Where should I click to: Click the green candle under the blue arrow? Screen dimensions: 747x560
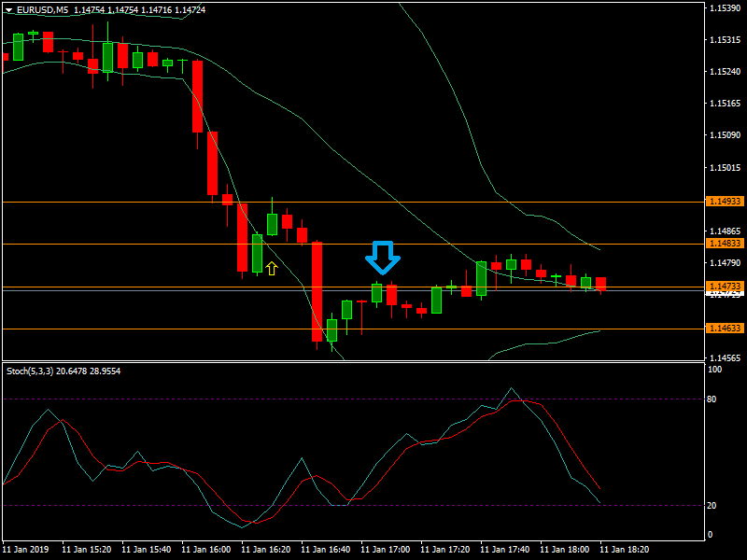click(x=377, y=293)
